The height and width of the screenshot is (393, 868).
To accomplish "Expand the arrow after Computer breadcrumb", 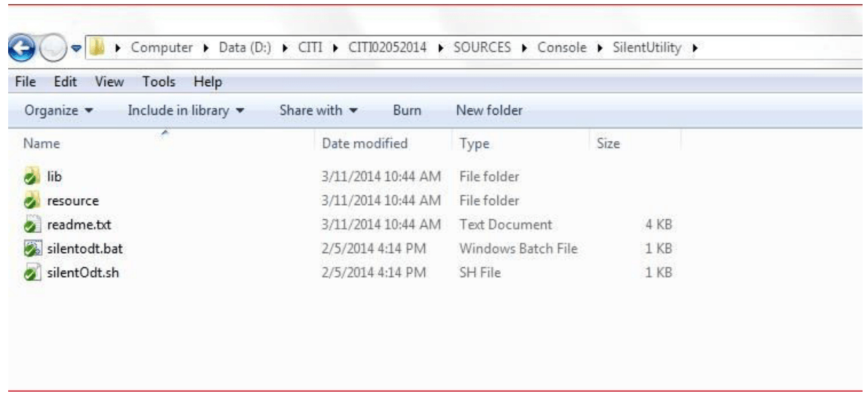I will click(x=206, y=49).
